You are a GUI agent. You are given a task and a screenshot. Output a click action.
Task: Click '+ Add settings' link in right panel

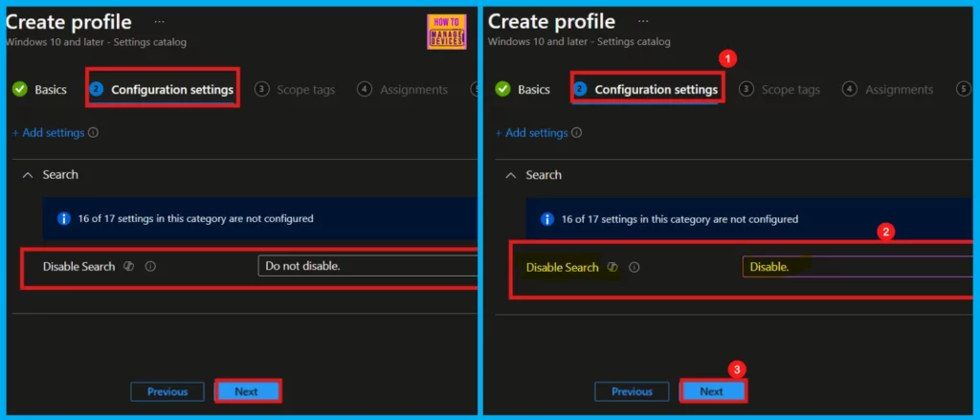532,132
